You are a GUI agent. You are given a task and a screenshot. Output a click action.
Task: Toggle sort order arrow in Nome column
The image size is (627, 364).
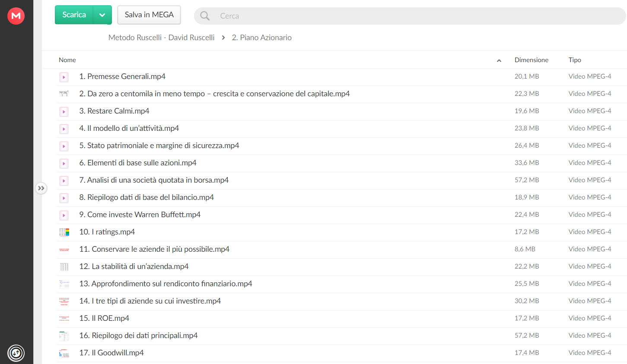pos(499,60)
